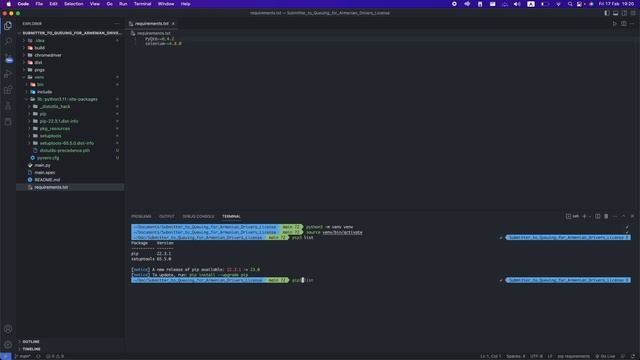Open the Search view in activity bar
This screenshot has height=360, width=640.
8,41
